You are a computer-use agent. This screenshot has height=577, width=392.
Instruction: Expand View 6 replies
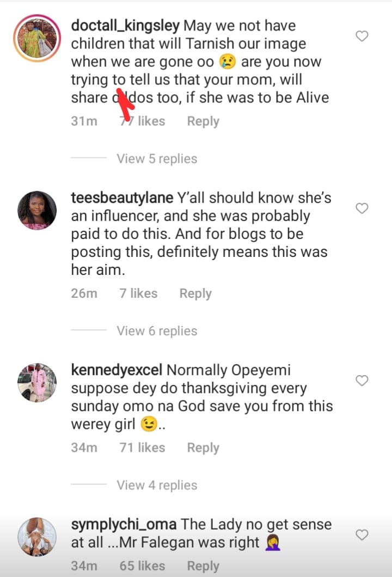pos(157,331)
